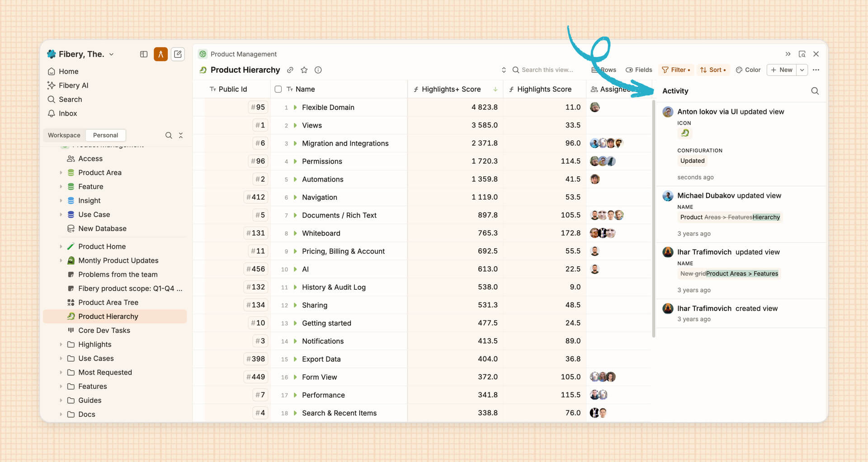Click avatar in Flexible Domain row

pyautogui.click(x=595, y=107)
